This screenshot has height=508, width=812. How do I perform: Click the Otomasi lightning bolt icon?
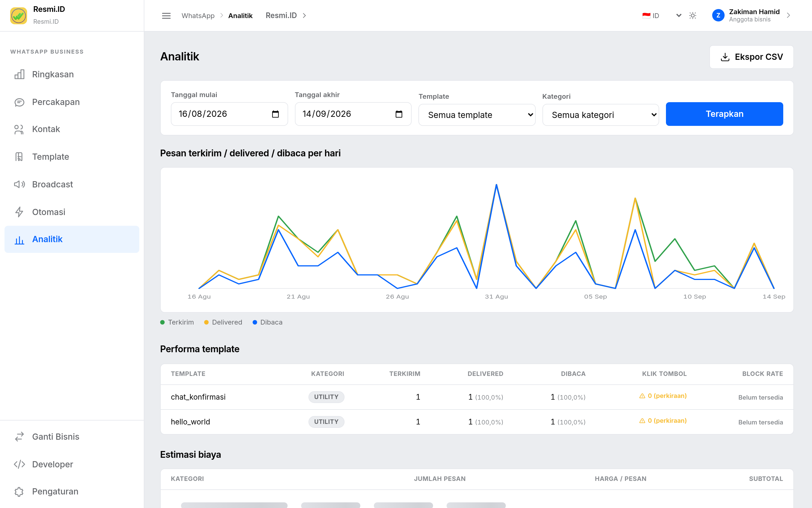point(19,212)
